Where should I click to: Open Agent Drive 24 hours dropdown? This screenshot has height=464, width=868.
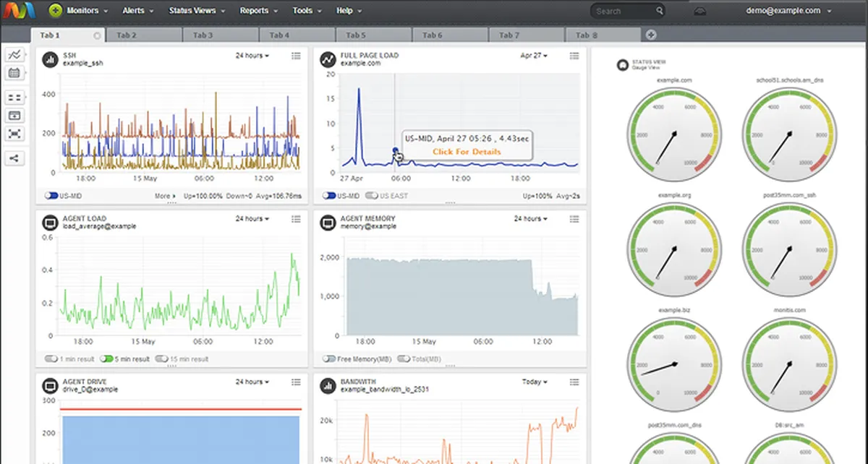pos(252,382)
